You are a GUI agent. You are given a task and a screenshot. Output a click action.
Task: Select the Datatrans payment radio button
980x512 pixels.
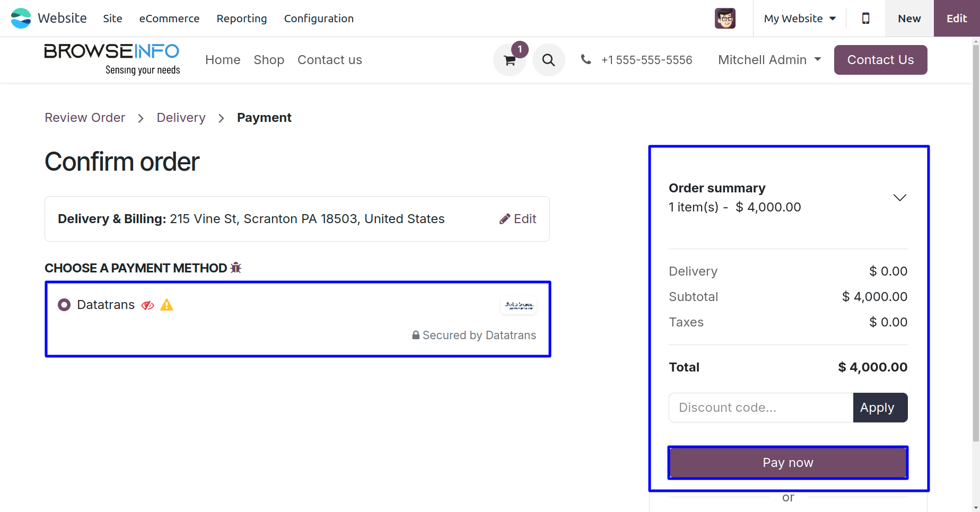[64, 305]
